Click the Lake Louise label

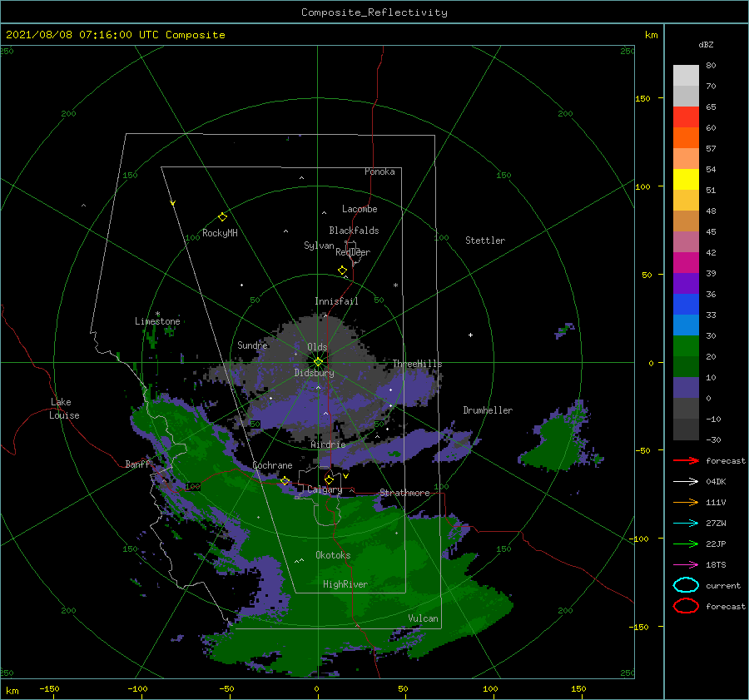[x=64, y=409]
